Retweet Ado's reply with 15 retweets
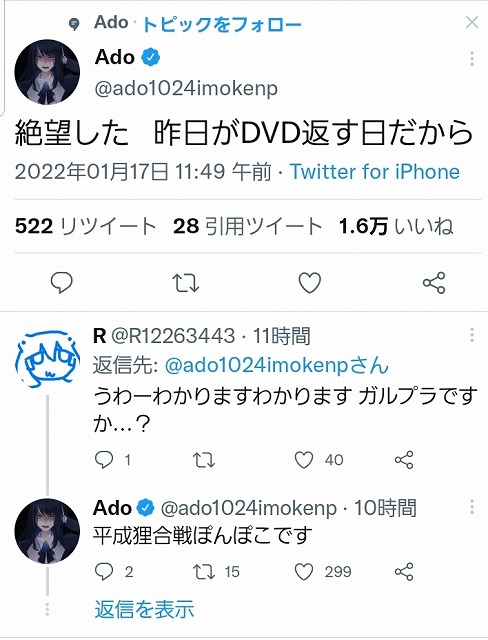This screenshot has height=640, width=488. pyautogui.click(x=204, y=572)
